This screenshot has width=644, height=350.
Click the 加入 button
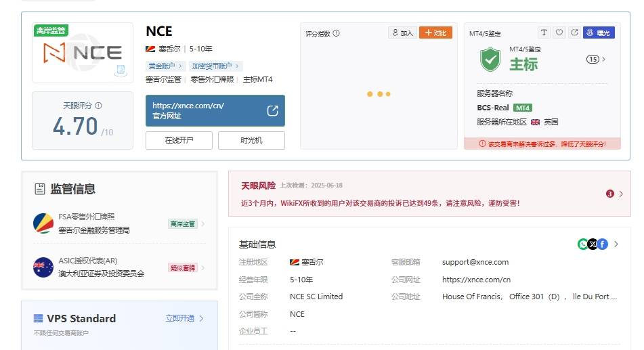402,33
